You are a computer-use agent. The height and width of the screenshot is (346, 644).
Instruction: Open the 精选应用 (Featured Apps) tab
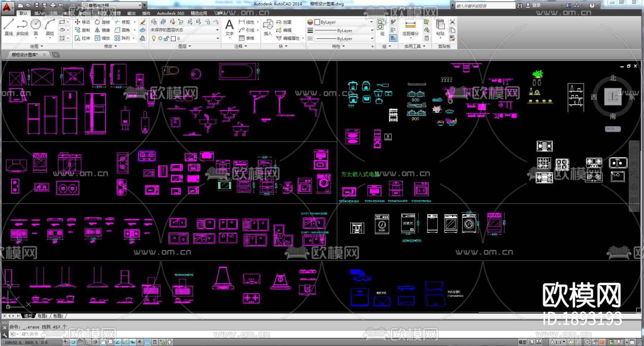tap(199, 13)
